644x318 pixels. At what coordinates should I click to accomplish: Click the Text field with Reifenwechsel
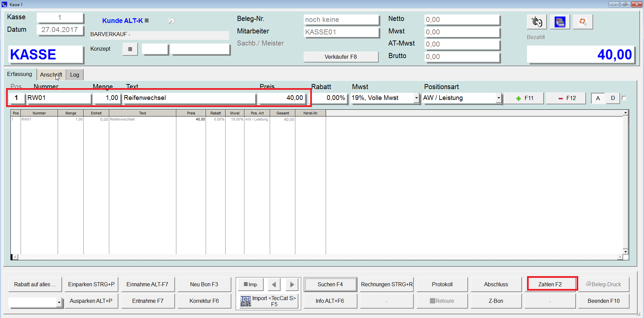pyautogui.click(x=189, y=98)
